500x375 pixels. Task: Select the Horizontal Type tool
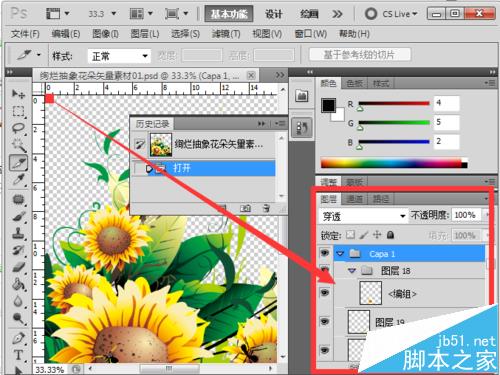tap(18, 355)
